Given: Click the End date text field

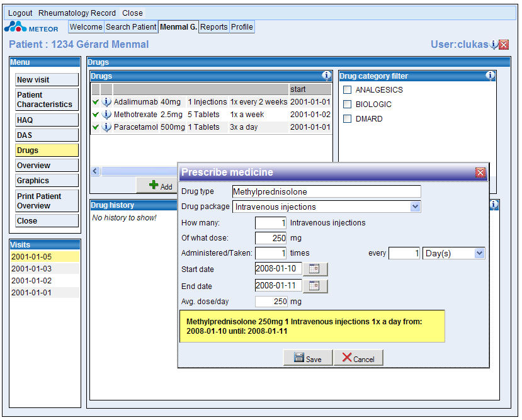Looking at the screenshot, I should point(278,285).
